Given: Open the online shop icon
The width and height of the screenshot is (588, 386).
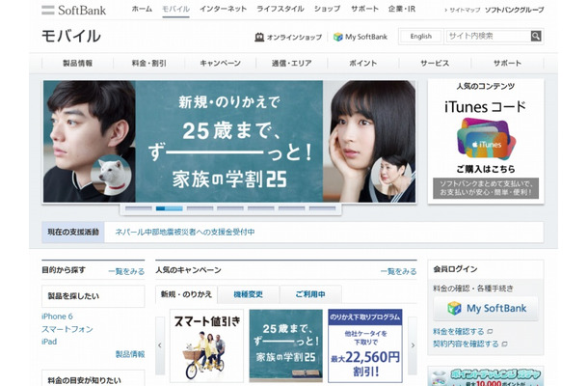Looking at the screenshot, I should pyautogui.click(x=259, y=37).
